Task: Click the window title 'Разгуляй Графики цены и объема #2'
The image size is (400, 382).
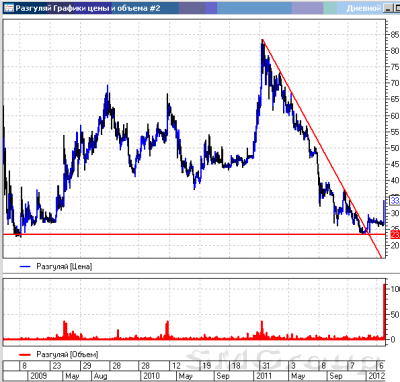Action: point(88,8)
